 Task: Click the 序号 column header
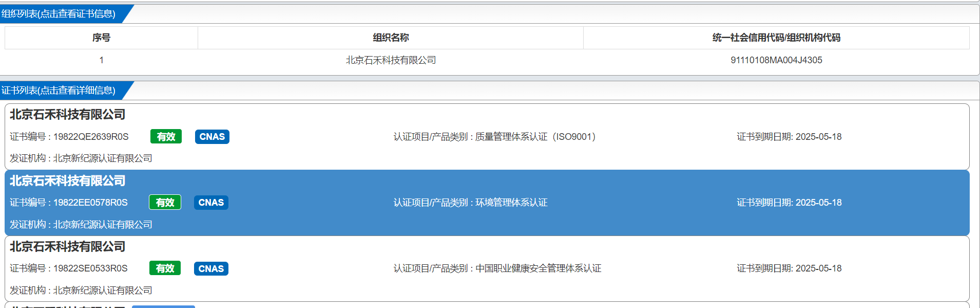(101, 38)
